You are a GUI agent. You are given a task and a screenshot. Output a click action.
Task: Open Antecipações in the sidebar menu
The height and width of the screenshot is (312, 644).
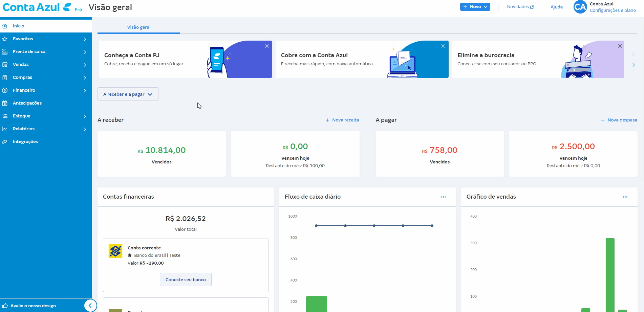tap(46, 103)
